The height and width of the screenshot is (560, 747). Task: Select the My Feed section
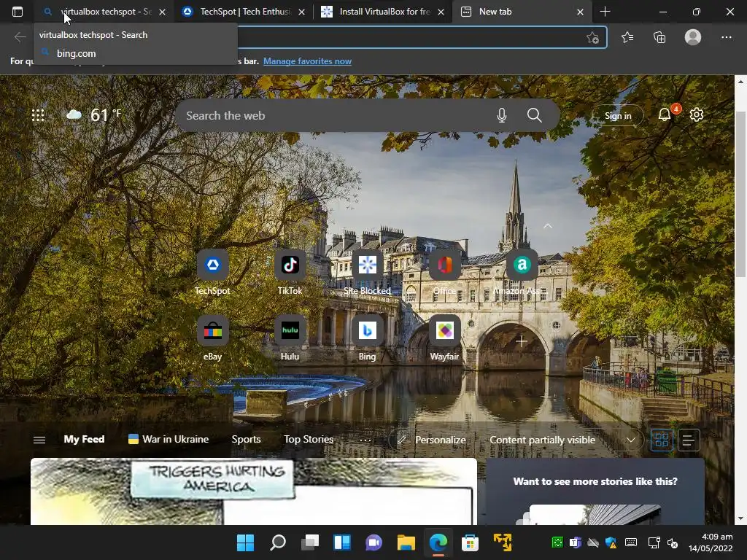[x=84, y=439]
